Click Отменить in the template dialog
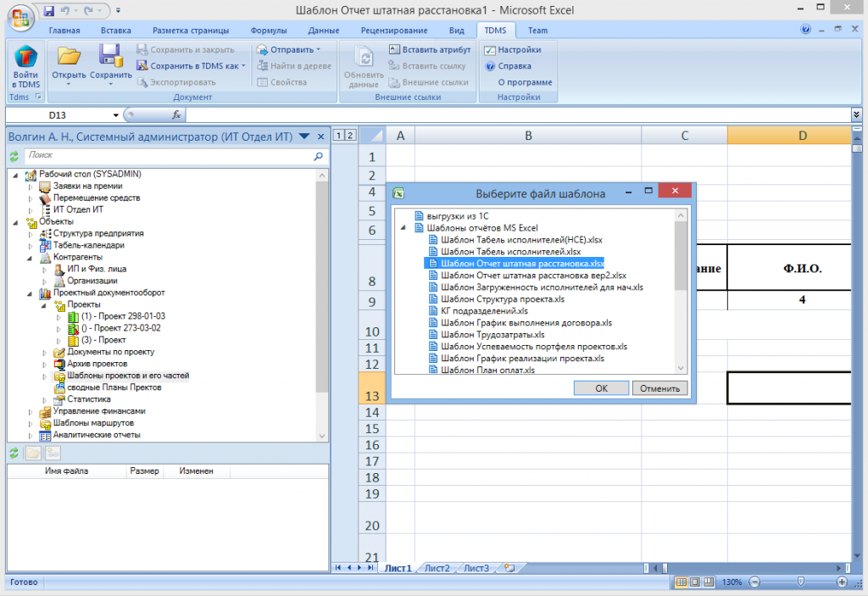868x596 pixels. tap(659, 388)
